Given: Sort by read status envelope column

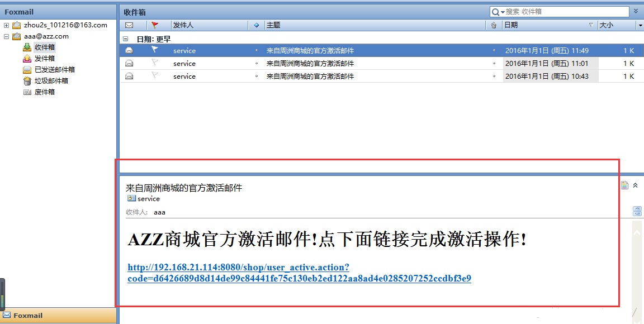Looking at the screenshot, I should pos(129,25).
